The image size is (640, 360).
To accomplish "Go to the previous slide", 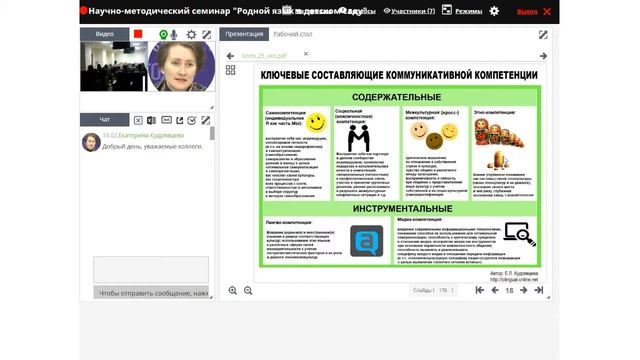I will coord(495,290).
